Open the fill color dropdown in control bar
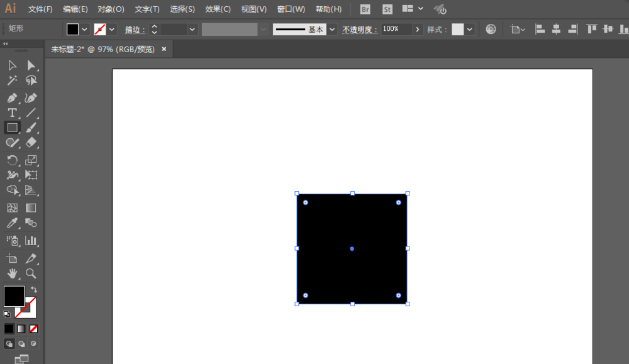 (84, 30)
